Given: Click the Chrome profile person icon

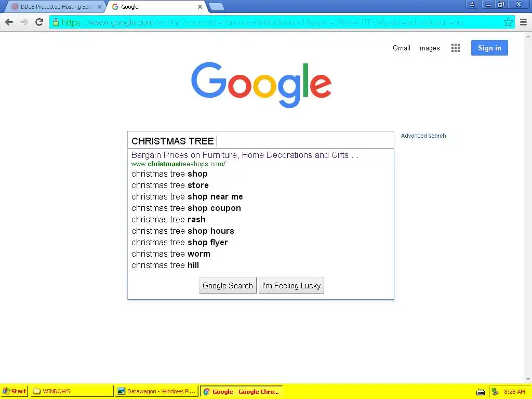Looking at the screenshot, I should click(x=472, y=4).
